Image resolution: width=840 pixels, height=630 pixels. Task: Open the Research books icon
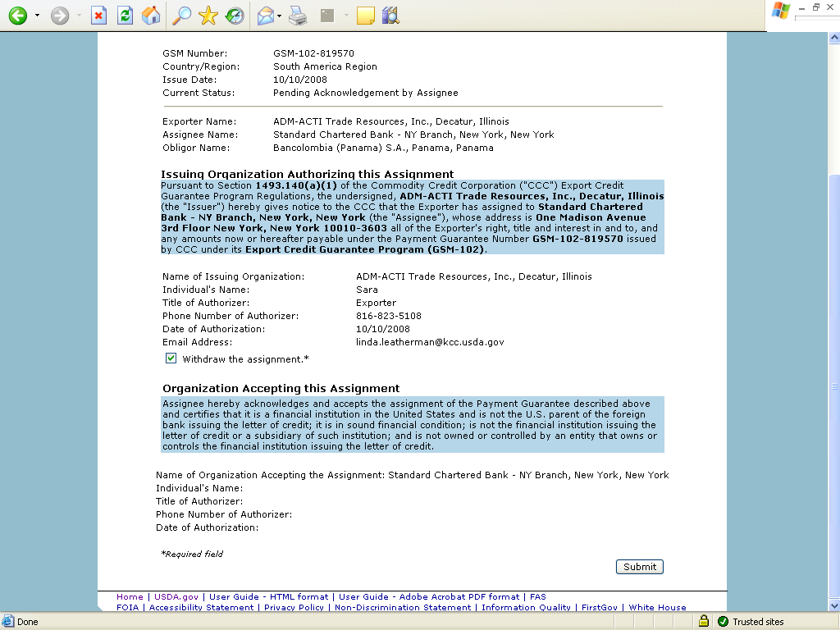(391, 16)
